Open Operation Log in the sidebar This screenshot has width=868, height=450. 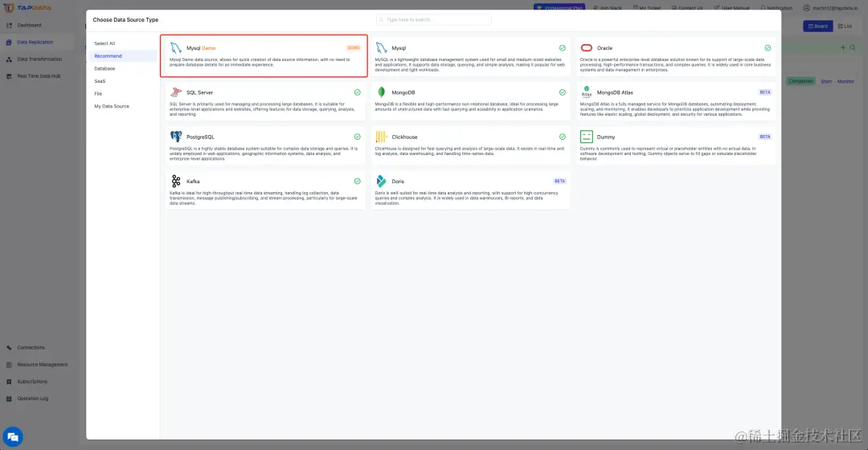(x=32, y=399)
